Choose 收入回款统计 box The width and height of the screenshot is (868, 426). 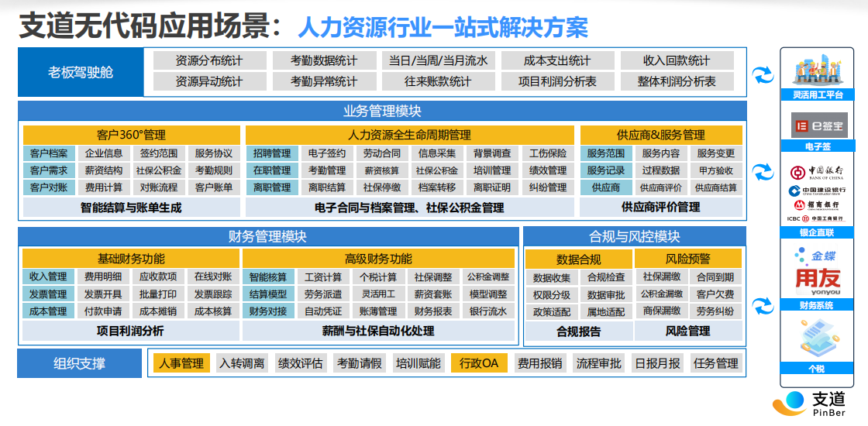677,61
